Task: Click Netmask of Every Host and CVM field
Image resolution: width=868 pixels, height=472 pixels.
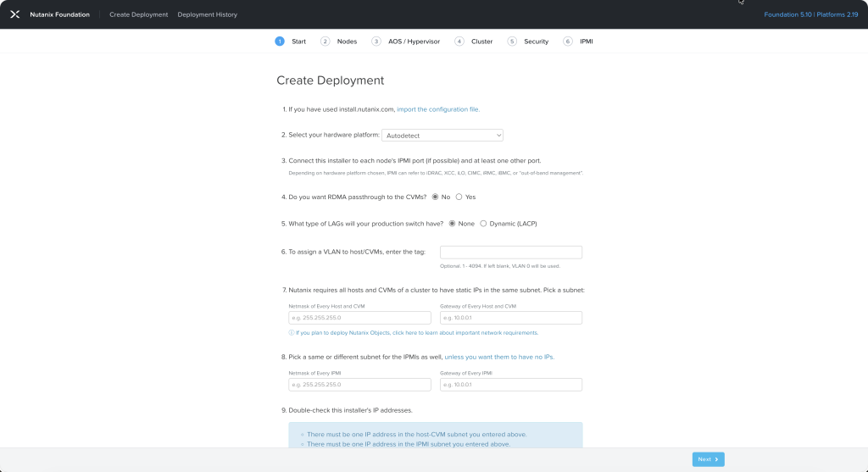Action: click(x=359, y=318)
